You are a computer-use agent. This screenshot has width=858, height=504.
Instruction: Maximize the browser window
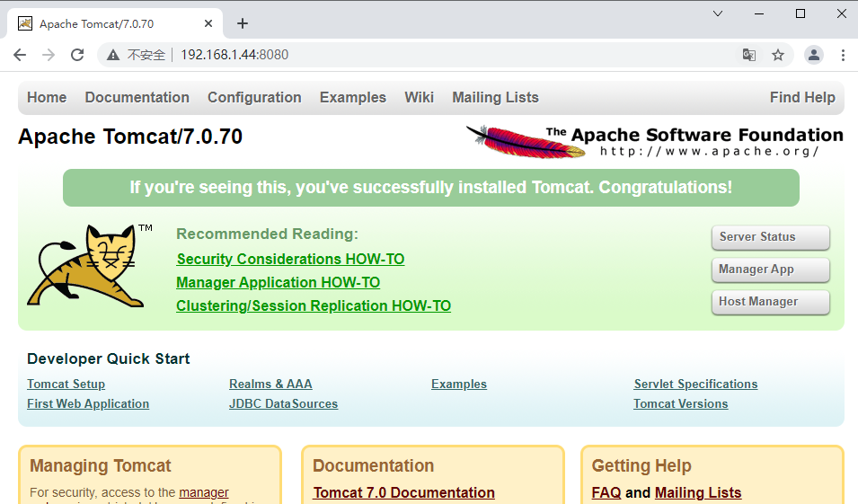coord(801,13)
